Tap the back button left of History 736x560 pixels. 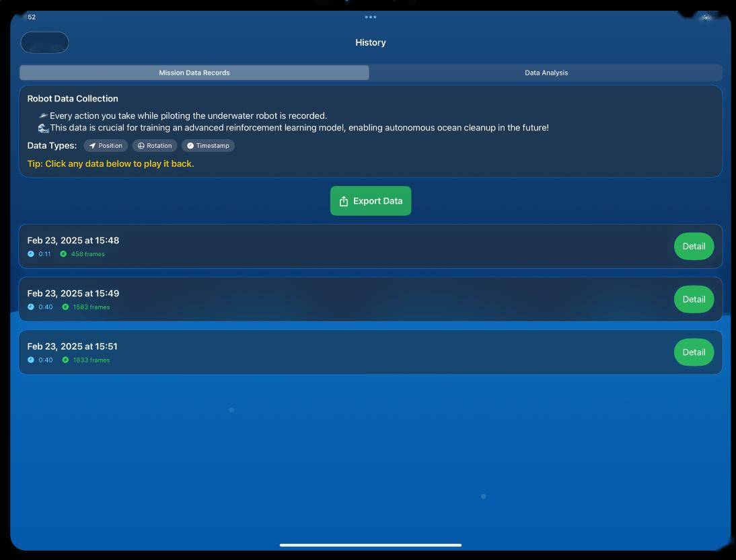(x=44, y=42)
